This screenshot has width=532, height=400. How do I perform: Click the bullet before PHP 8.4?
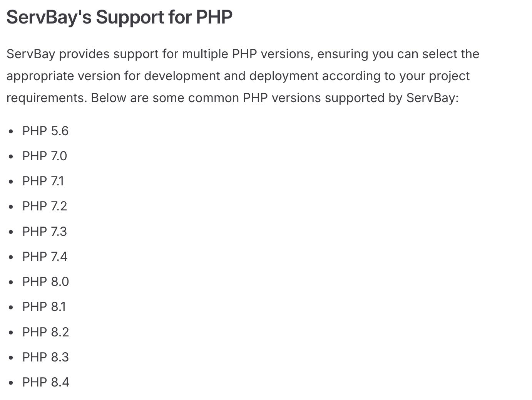(x=11, y=383)
